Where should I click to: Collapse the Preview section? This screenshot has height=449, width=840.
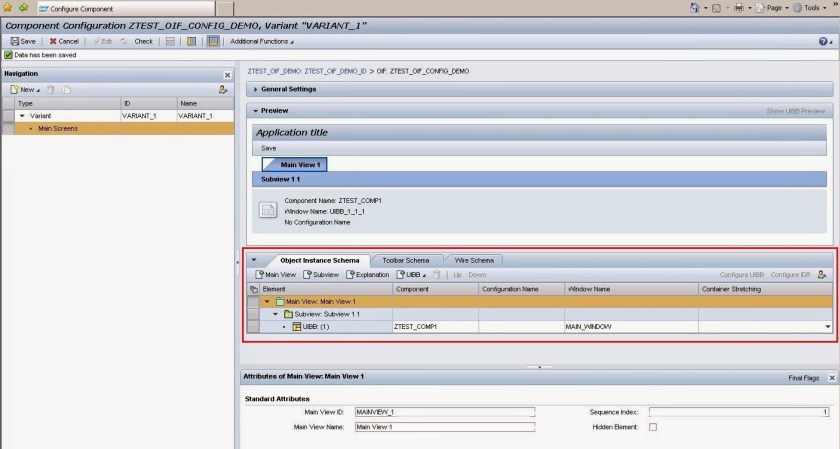click(x=255, y=111)
